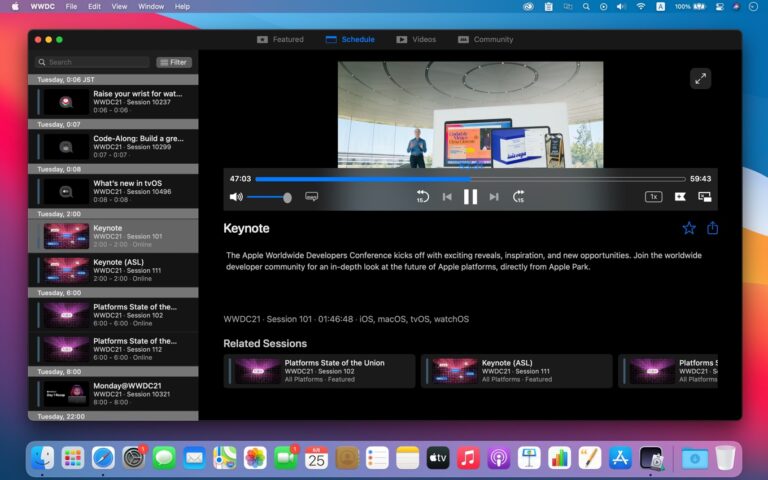Launch Finder from the Dock
The height and width of the screenshot is (480, 768).
click(x=43, y=458)
